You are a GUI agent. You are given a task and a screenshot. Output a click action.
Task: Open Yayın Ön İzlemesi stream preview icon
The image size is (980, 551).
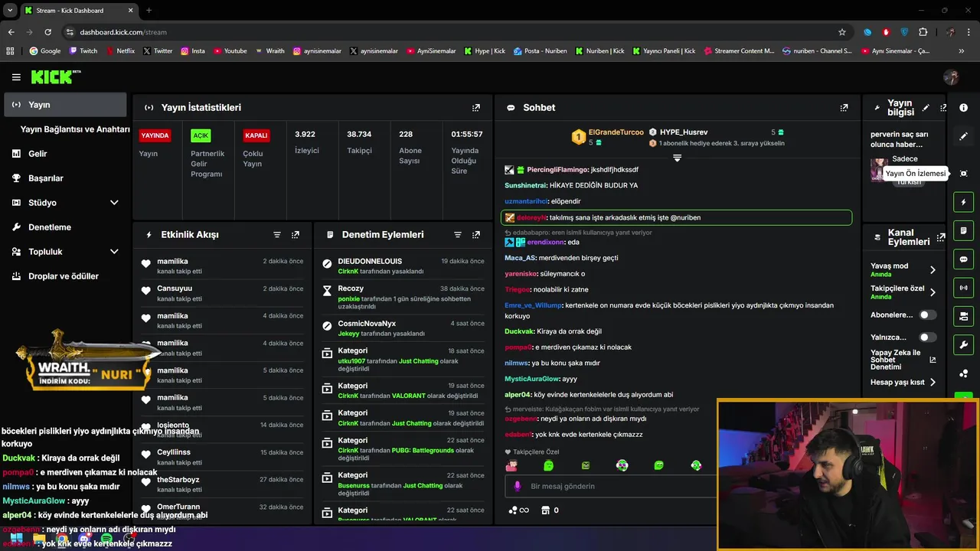pos(963,174)
